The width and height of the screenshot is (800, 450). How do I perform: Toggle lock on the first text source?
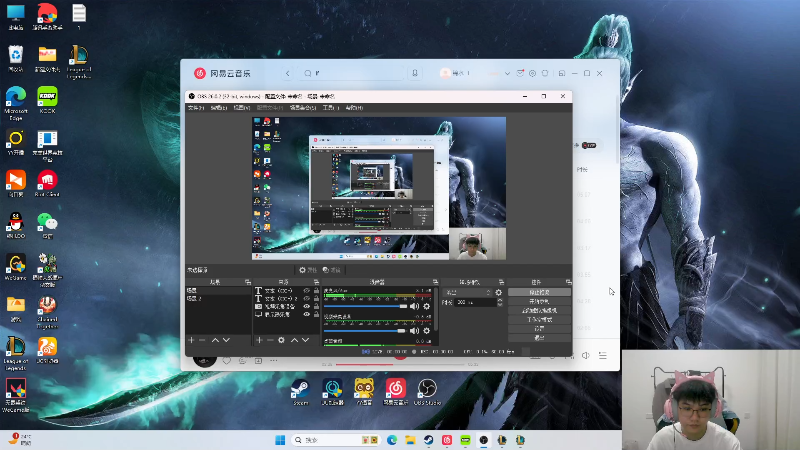click(x=316, y=291)
